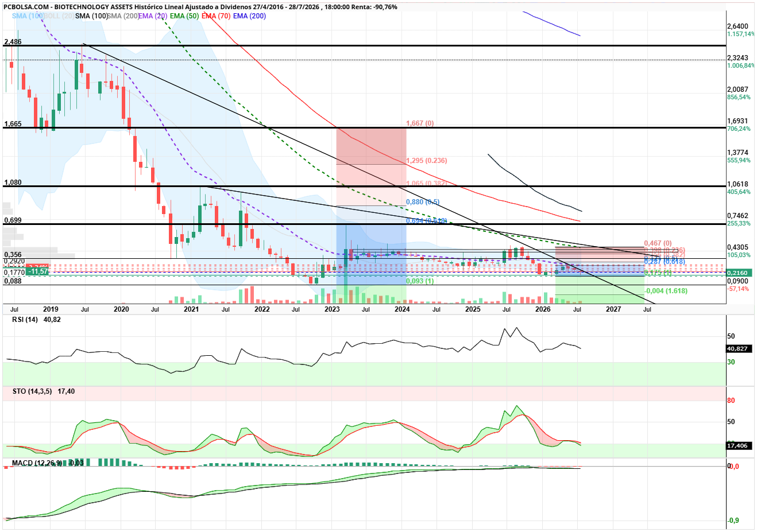Click the 2,0087 price axis value
The width and height of the screenshot is (757, 532).
pyautogui.click(x=737, y=90)
